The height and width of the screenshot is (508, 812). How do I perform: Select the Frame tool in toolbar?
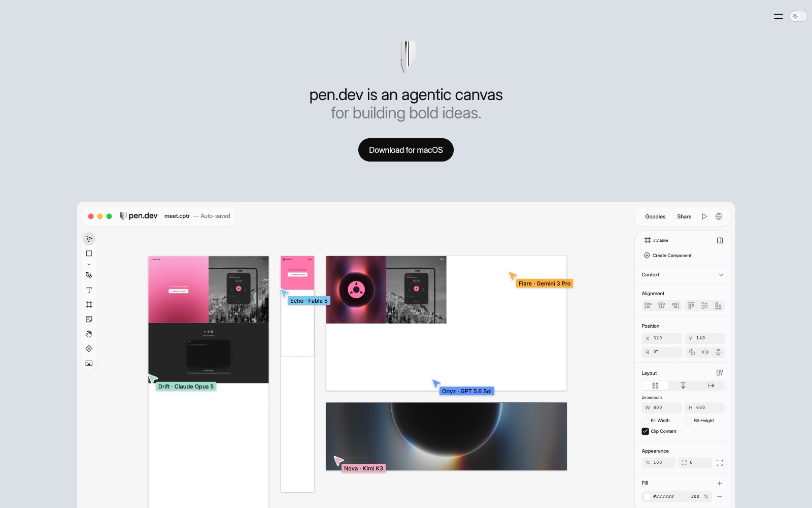(x=89, y=305)
